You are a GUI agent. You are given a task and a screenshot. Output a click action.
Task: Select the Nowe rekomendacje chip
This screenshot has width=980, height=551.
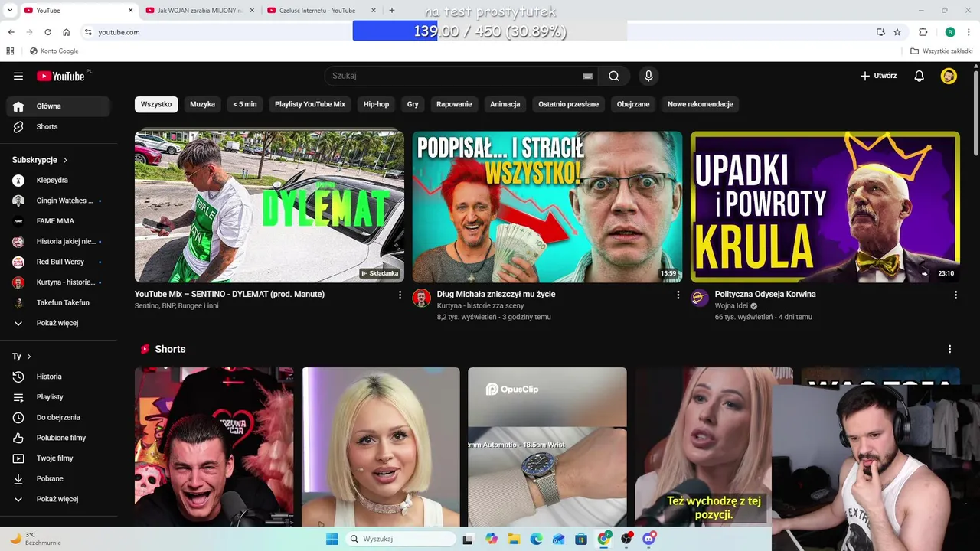coord(700,104)
